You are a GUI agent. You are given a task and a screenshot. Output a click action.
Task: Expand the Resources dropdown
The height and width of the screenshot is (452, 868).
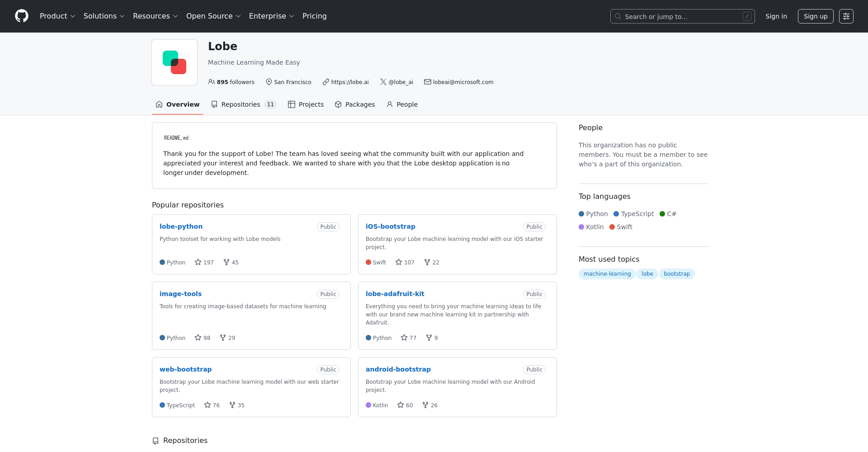click(156, 16)
